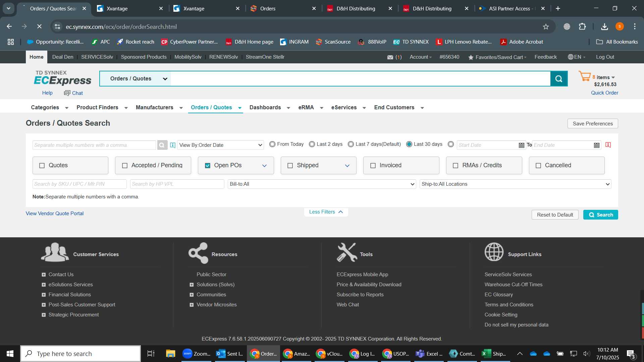Check the Invoiced checkbox
The width and height of the screenshot is (644, 362).
pos(373,166)
